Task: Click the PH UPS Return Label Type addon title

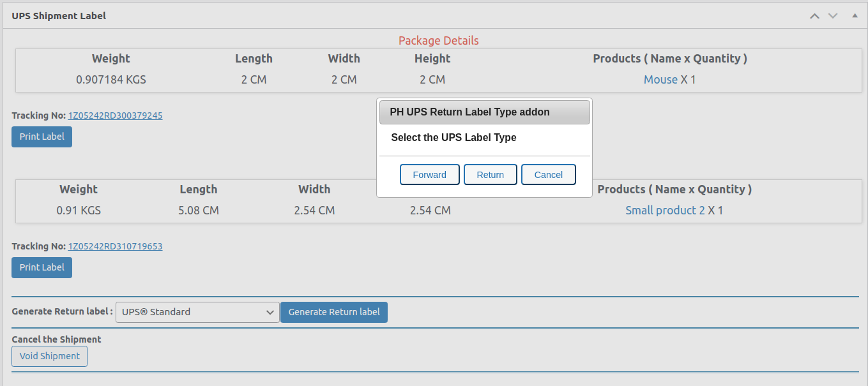Action: point(469,112)
